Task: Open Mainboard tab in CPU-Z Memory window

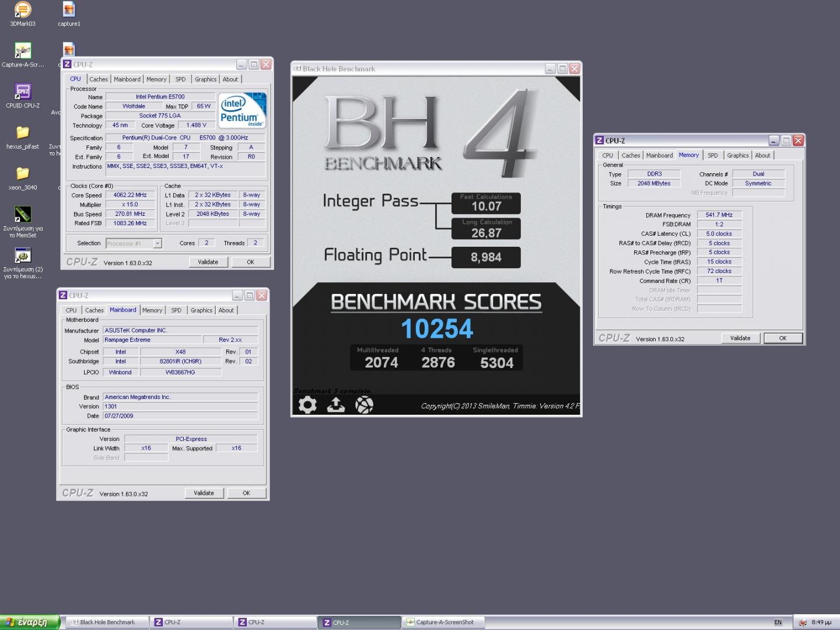Action: click(x=659, y=155)
